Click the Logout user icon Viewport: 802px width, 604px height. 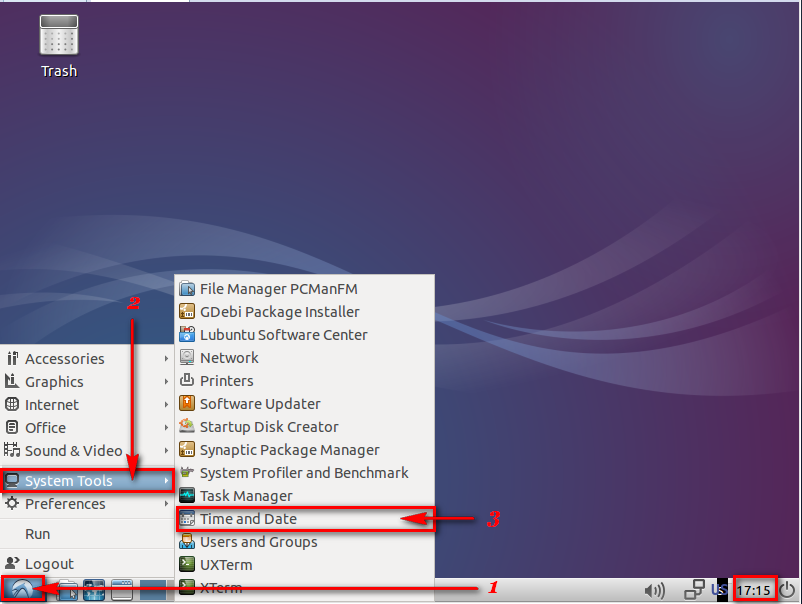pos(12,563)
